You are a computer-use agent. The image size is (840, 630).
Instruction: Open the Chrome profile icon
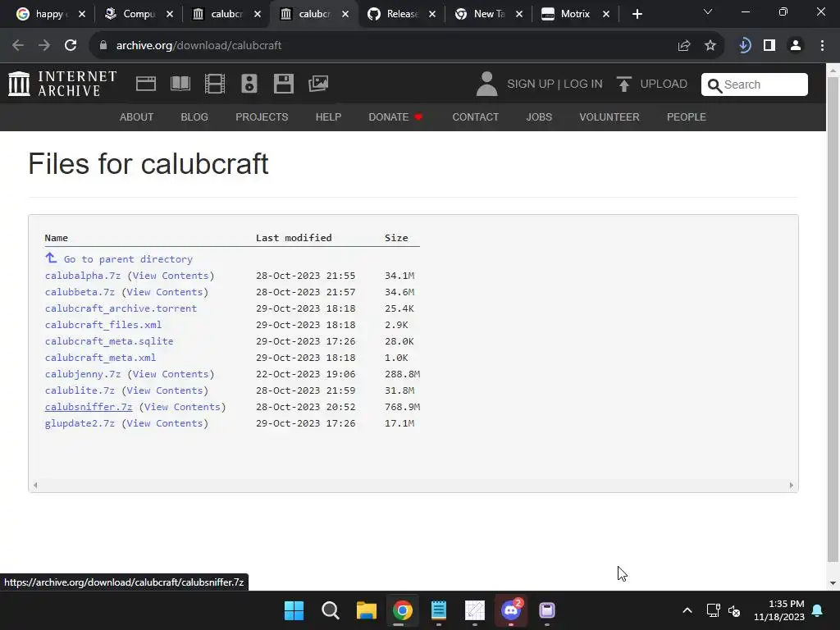(x=796, y=46)
